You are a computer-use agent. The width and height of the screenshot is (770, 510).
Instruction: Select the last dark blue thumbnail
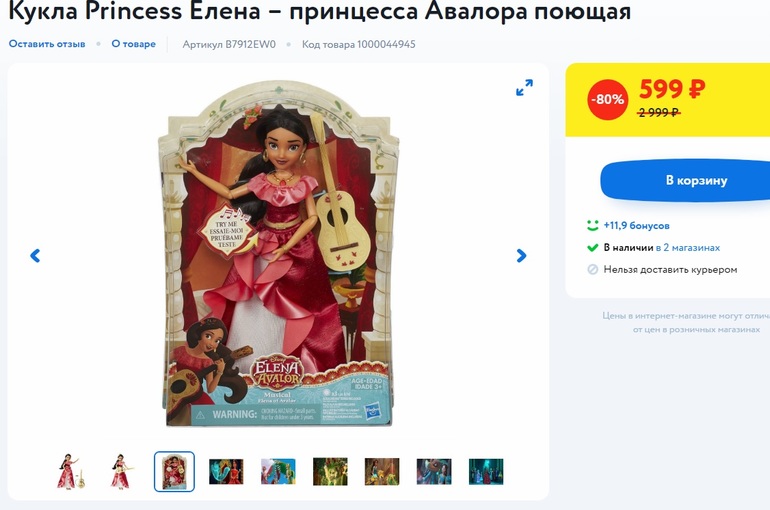pos(486,472)
